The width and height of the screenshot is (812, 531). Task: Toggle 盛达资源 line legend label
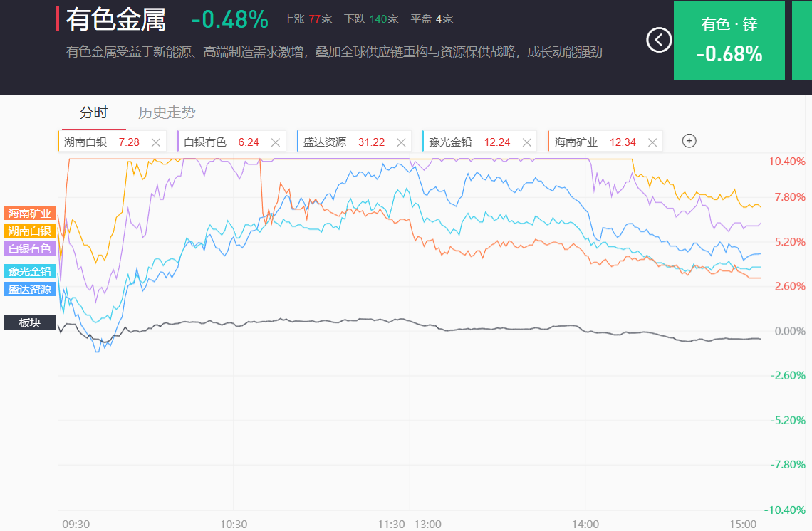30,289
